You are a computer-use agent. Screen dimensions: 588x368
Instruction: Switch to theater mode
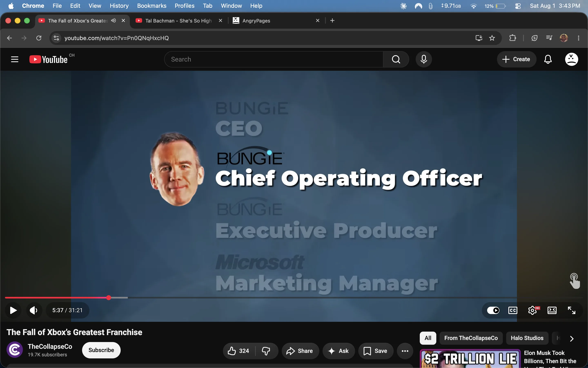click(x=552, y=310)
